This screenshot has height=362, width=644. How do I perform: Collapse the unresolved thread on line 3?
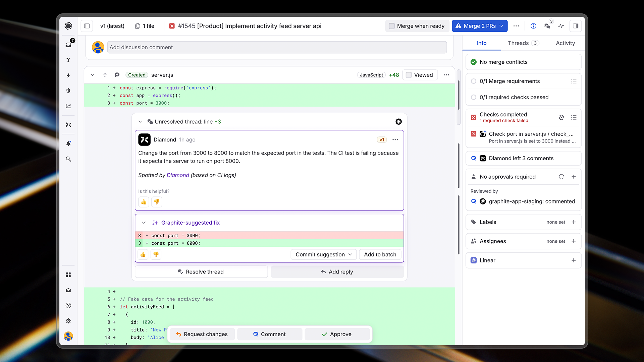140,122
